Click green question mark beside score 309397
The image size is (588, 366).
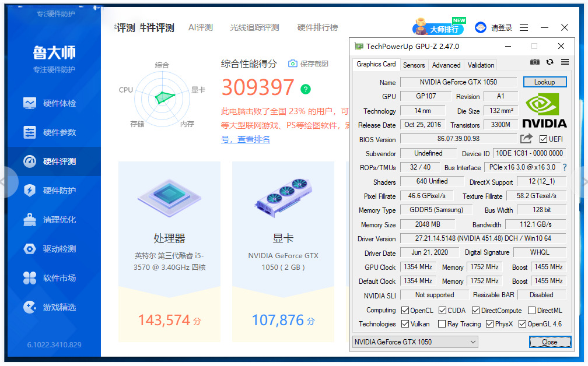(x=306, y=89)
